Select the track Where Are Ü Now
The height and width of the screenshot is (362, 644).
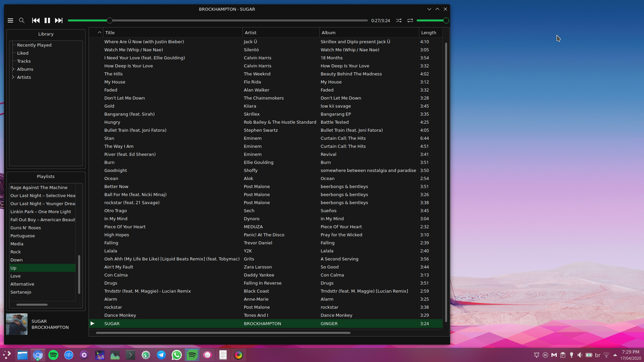(266, 42)
